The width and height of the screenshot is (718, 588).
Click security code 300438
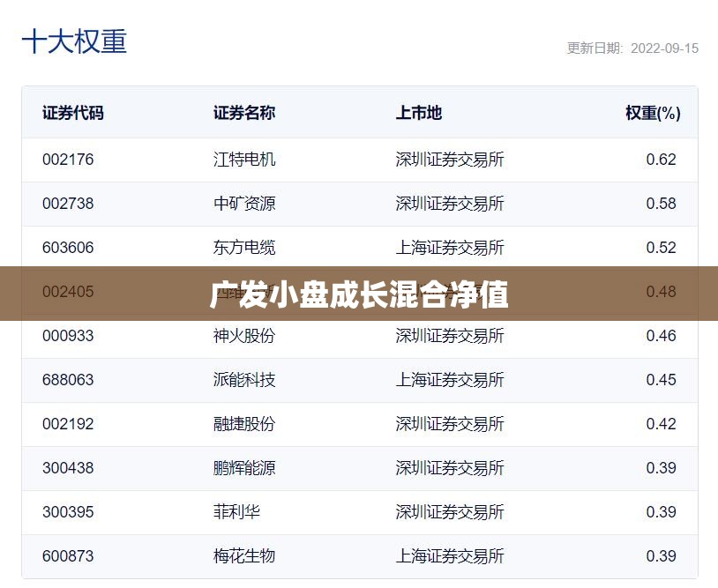(x=68, y=468)
